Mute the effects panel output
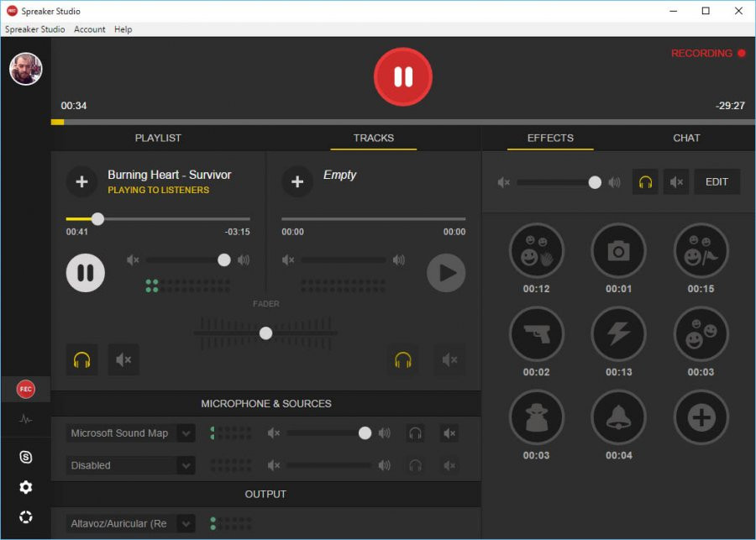The width and height of the screenshot is (756, 540). pyautogui.click(x=676, y=181)
